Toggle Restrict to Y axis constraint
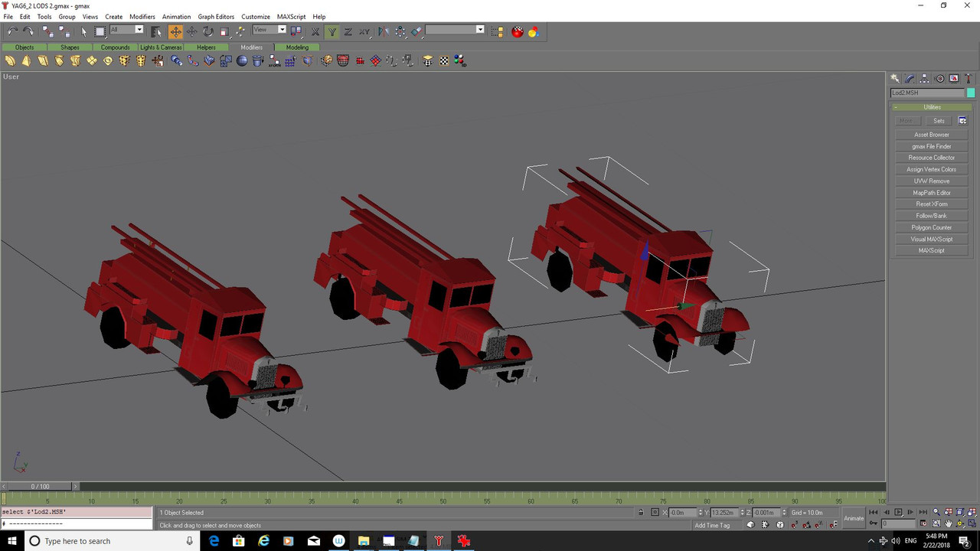This screenshot has width=980, height=551. pyautogui.click(x=331, y=31)
